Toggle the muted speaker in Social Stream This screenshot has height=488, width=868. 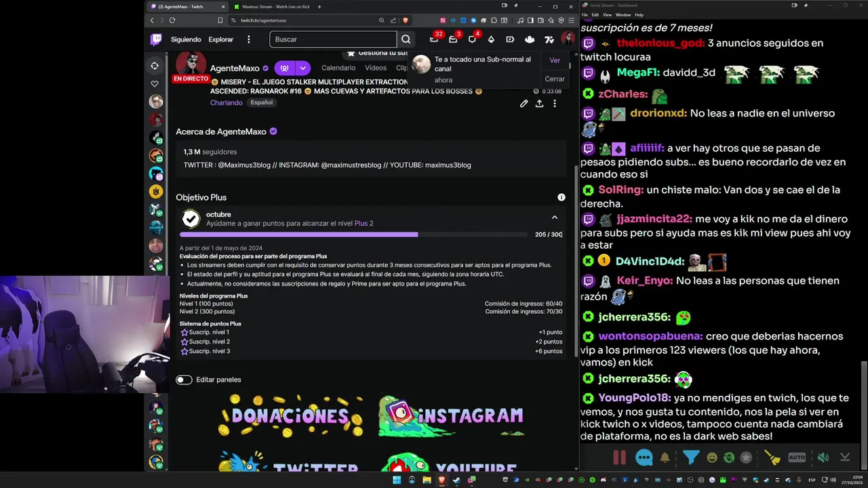click(x=823, y=457)
